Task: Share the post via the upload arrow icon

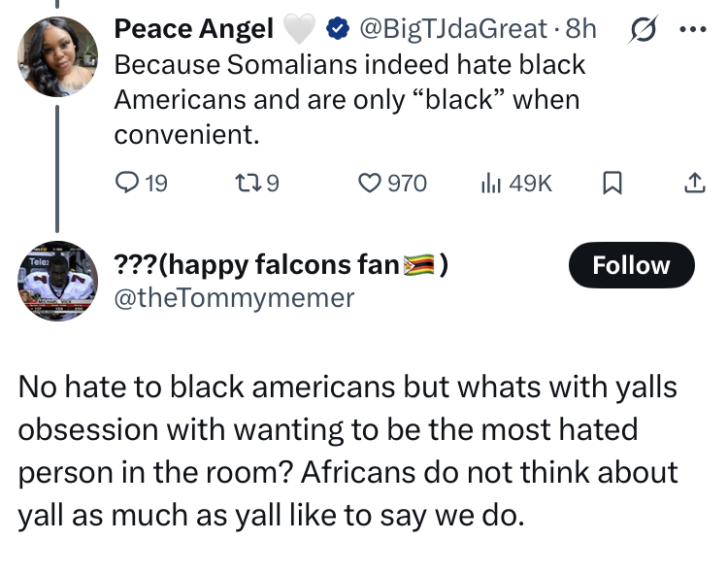Action: [694, 182]
